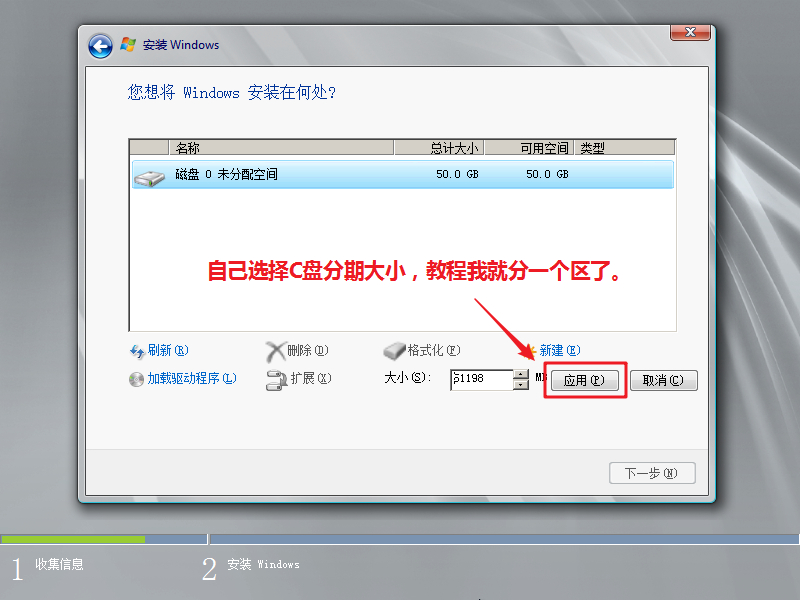Sort by the 总计大小 column header

440,148
